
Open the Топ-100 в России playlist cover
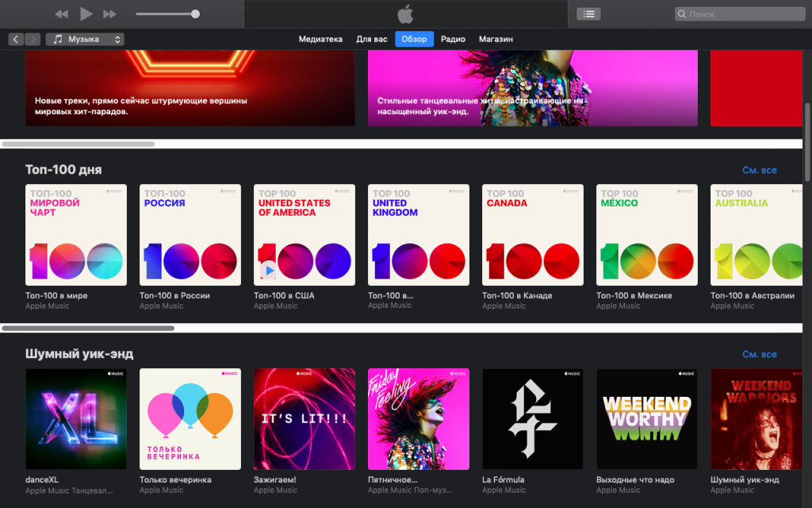pyautogui.click(x=190, y=235)
